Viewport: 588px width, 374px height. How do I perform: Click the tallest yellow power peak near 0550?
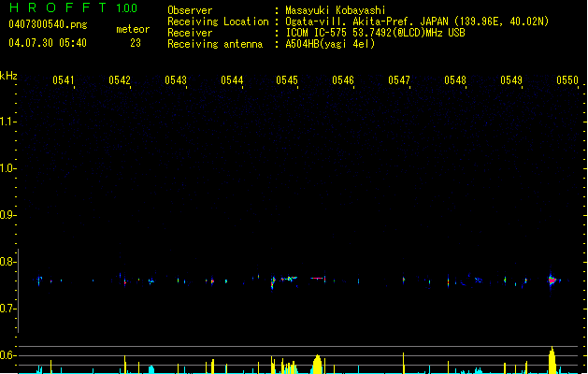click(x=552, y=360)
